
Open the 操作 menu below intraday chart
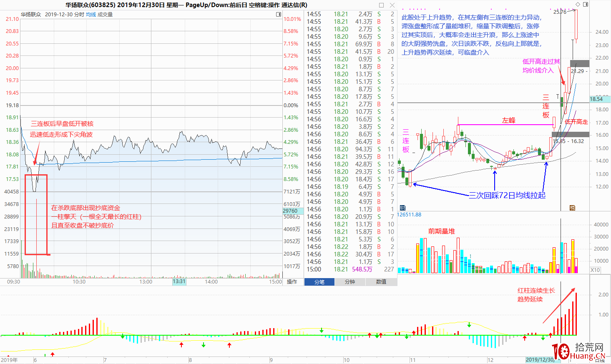[292, 282]
